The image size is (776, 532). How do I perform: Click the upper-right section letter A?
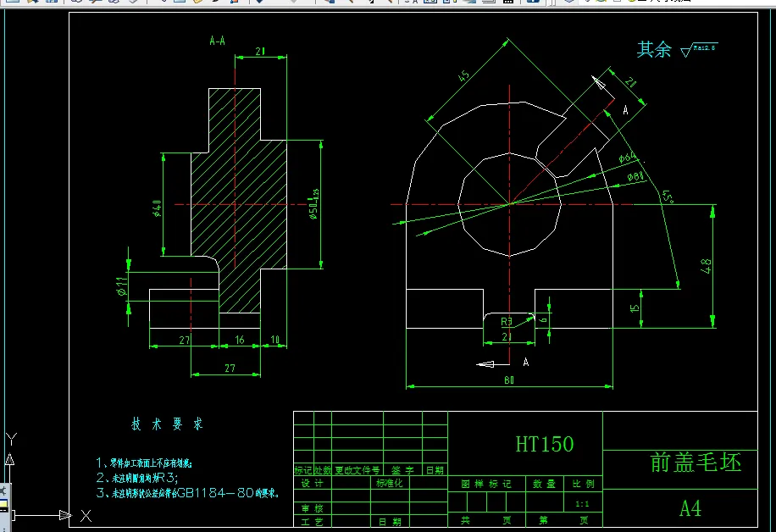[x=625, y=110]
